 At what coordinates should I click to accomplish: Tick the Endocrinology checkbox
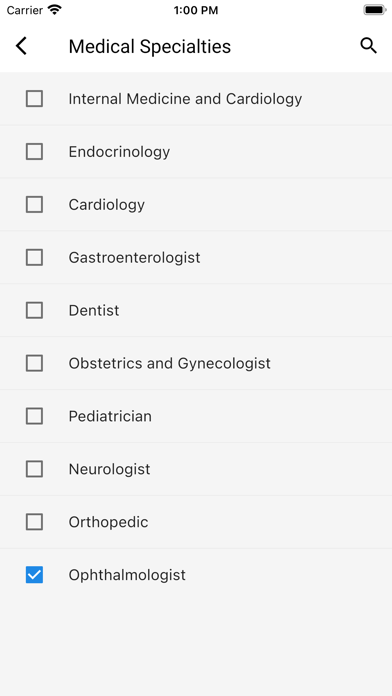pos(34,151)
